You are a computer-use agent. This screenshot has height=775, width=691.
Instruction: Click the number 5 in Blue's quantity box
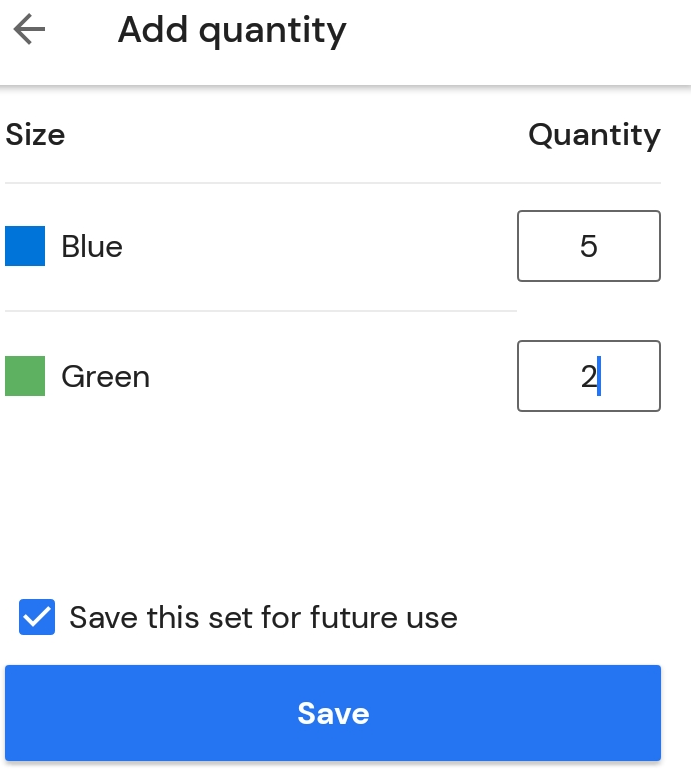pyautogui.click(x=588, y=246)
